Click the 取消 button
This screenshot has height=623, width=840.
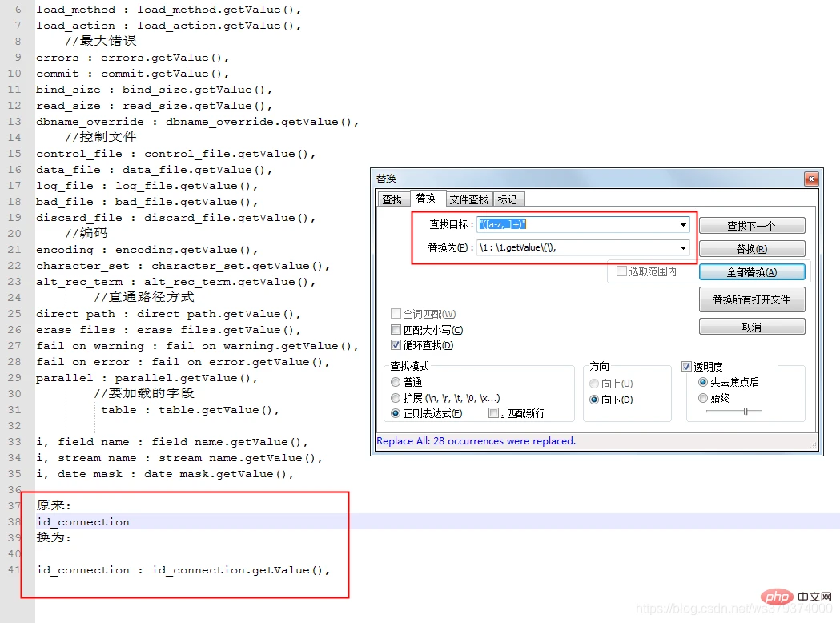click(x=751, y=327)
